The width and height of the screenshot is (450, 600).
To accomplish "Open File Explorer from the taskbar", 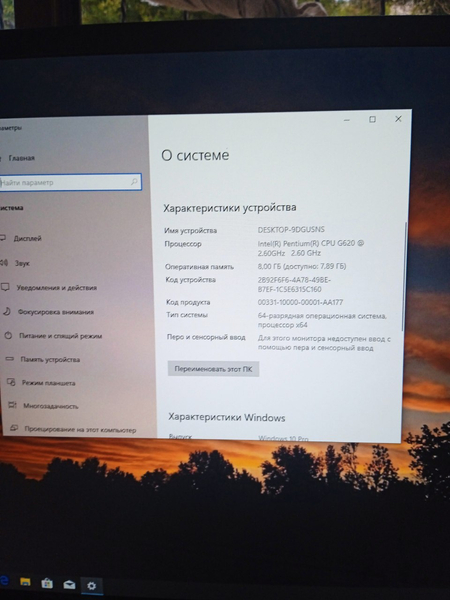I will 25,582.
